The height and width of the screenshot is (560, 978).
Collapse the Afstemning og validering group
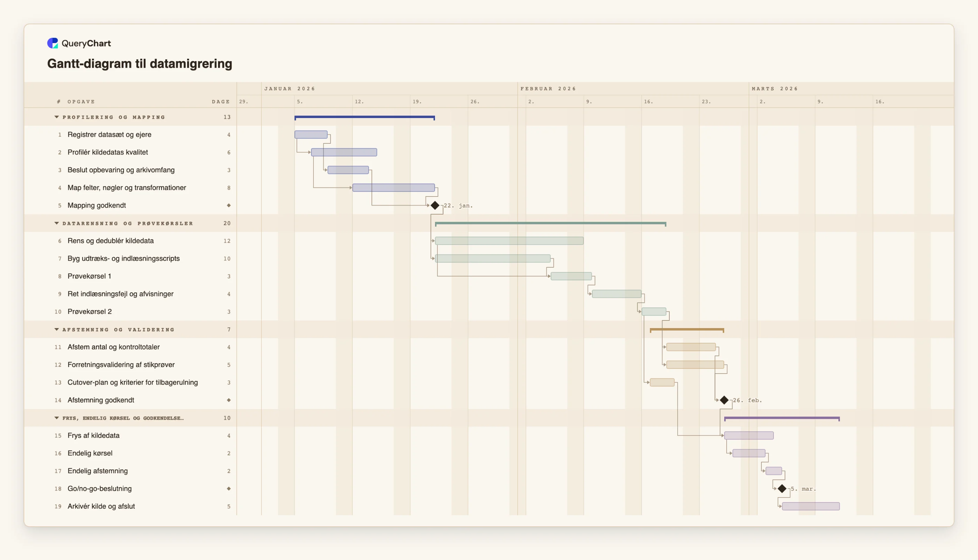pyautogui.click(x=57, y=329)
